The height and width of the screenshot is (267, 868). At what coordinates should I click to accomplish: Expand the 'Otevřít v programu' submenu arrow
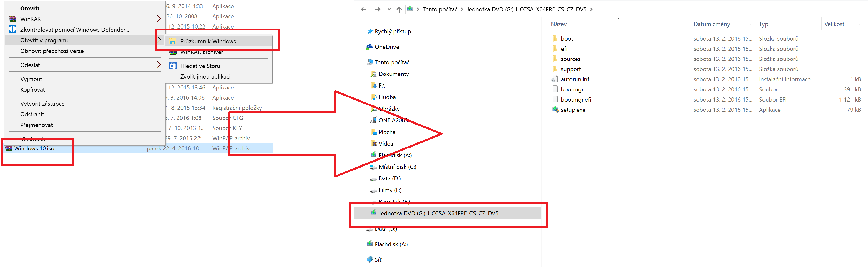click(x=159, y=40)
